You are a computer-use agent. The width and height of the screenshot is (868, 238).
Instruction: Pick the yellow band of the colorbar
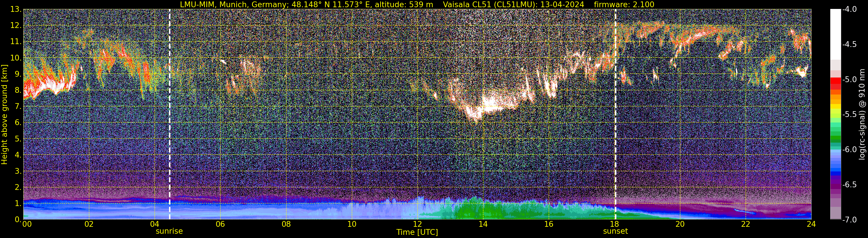(836, 107)
